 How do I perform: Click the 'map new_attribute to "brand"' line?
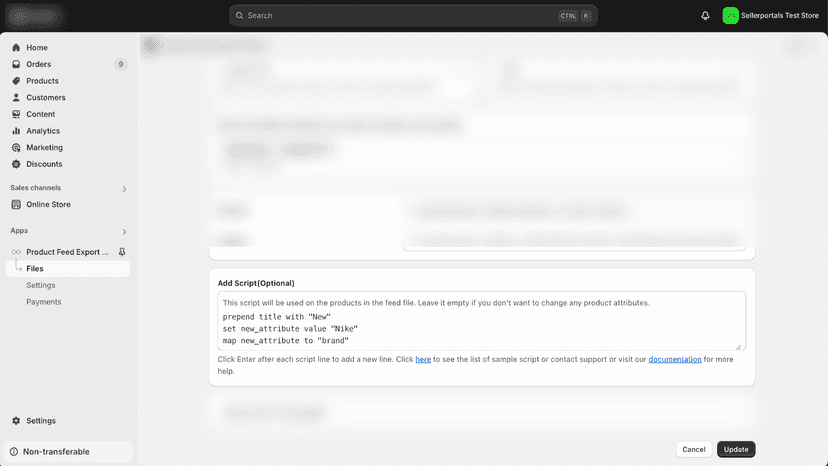point(286,341)
